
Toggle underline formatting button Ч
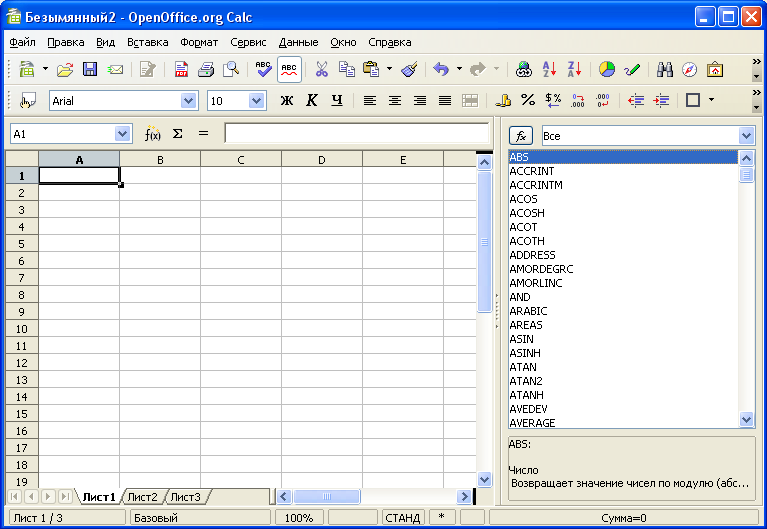[336, 101]
